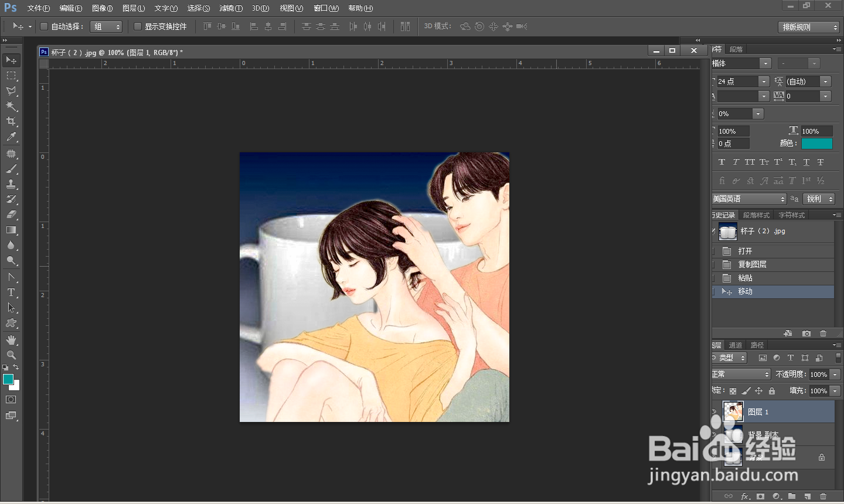This screenshot has width=844, height=504.
Task: Open the (自动) leading dropdown
Action: coord(825,81)
